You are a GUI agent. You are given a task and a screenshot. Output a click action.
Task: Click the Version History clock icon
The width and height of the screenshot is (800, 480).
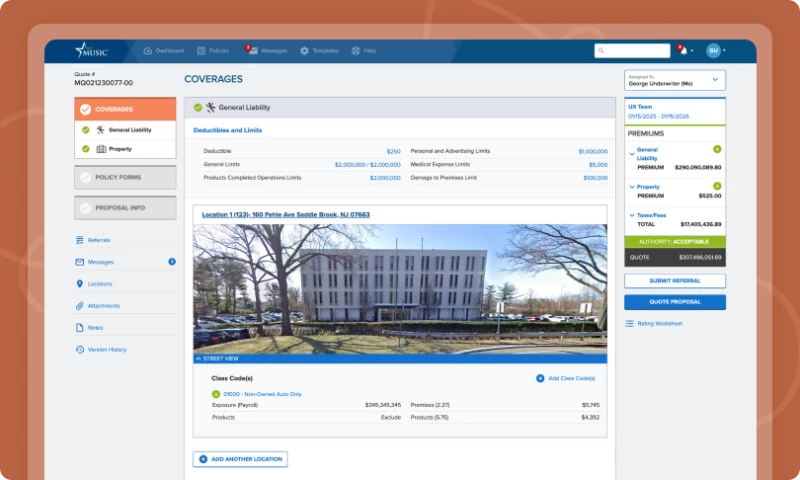coord(80,350)
